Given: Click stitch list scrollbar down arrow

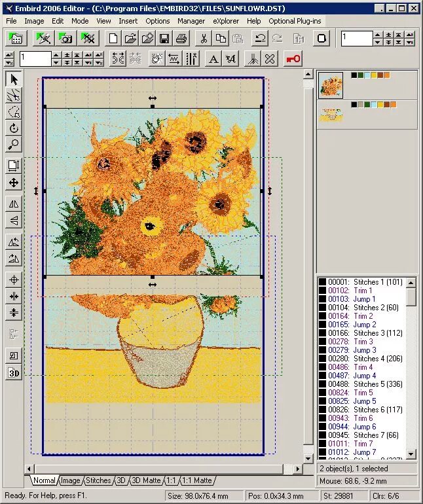Looking at the screenshot, I should click(x=411, y=454).
